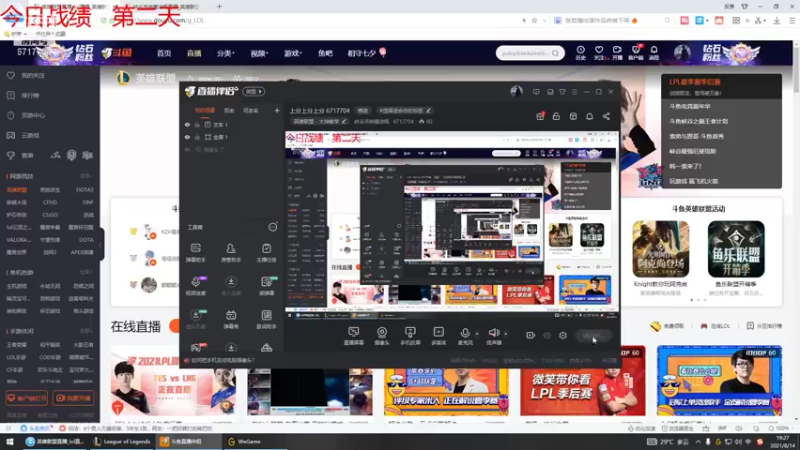Show the hidden 摄像头 source via eye icon

[x=187, y=149]
